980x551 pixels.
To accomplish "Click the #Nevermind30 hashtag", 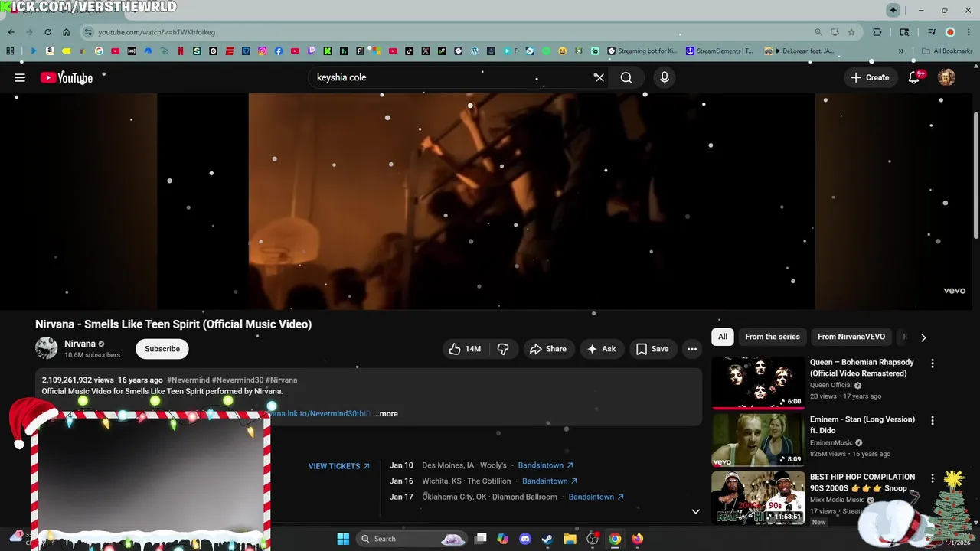I will [237, 380].
